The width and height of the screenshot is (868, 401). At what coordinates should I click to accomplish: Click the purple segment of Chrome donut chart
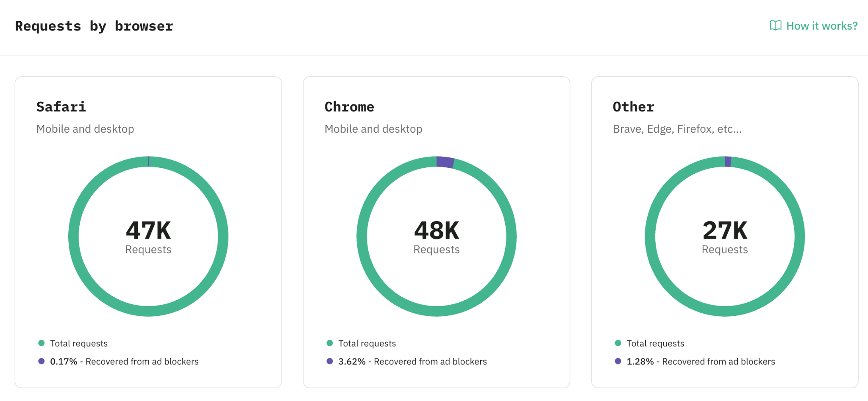(445, 162)
